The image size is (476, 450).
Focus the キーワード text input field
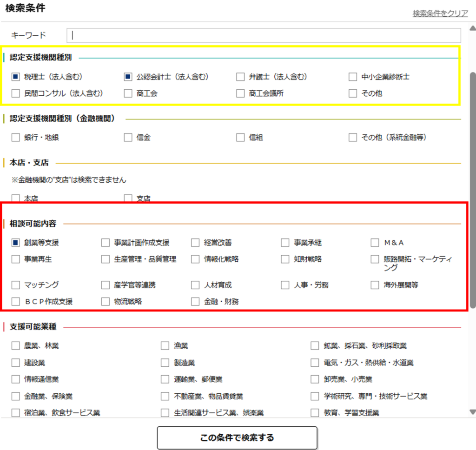264,35
